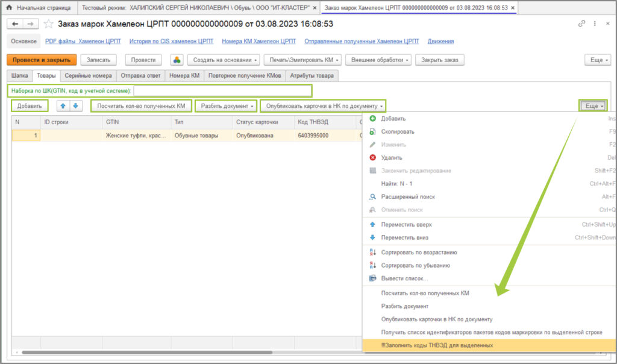Screen dimensions: 617x364
Task: Switch to the Отправка ответ tab
Action: point(140,75)
